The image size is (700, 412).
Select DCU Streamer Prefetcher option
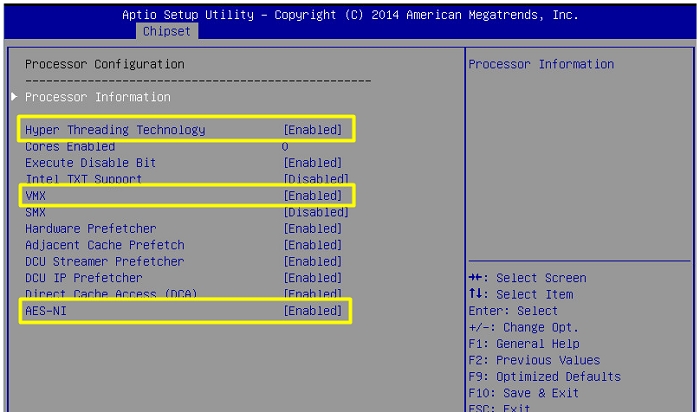[x=104, y=261]
